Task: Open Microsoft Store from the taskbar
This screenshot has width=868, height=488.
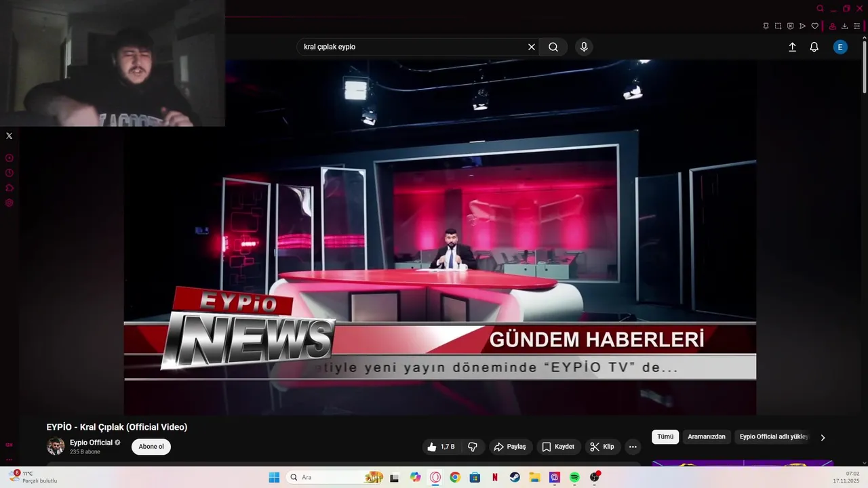Action: (475, 477)
